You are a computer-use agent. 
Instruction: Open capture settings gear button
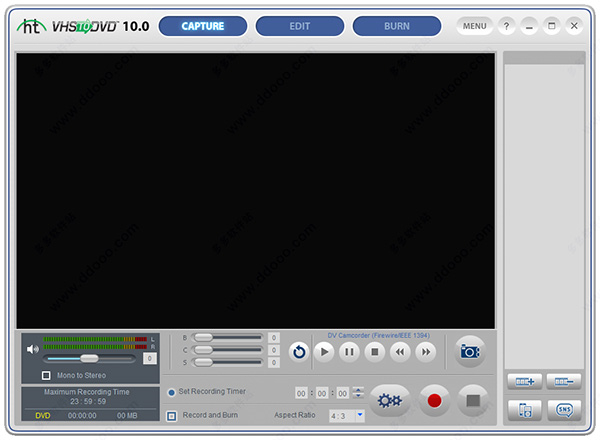(389, 401)
